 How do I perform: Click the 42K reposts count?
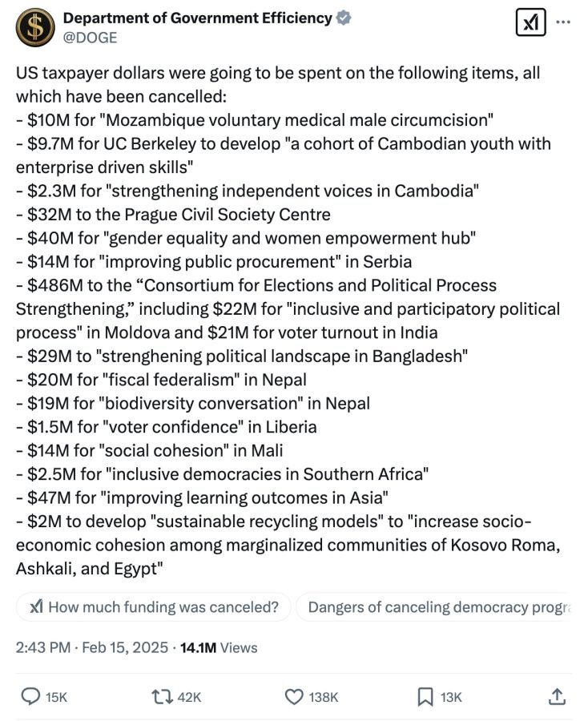(189, 698)
